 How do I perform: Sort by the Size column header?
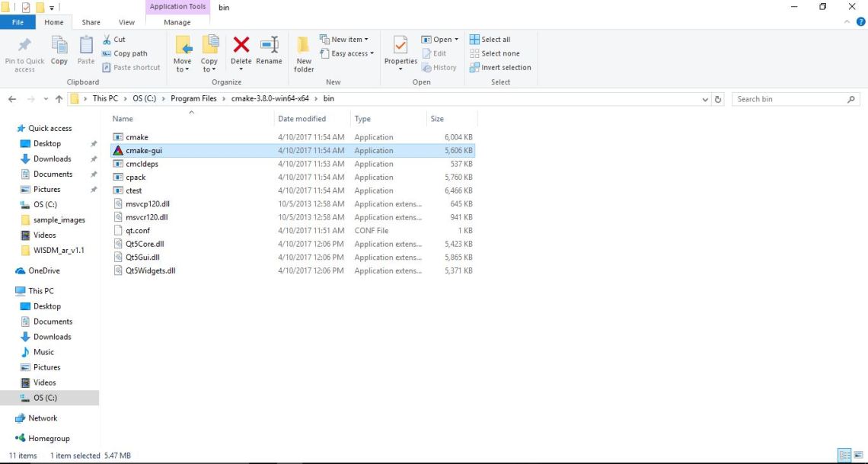[452, 119]
